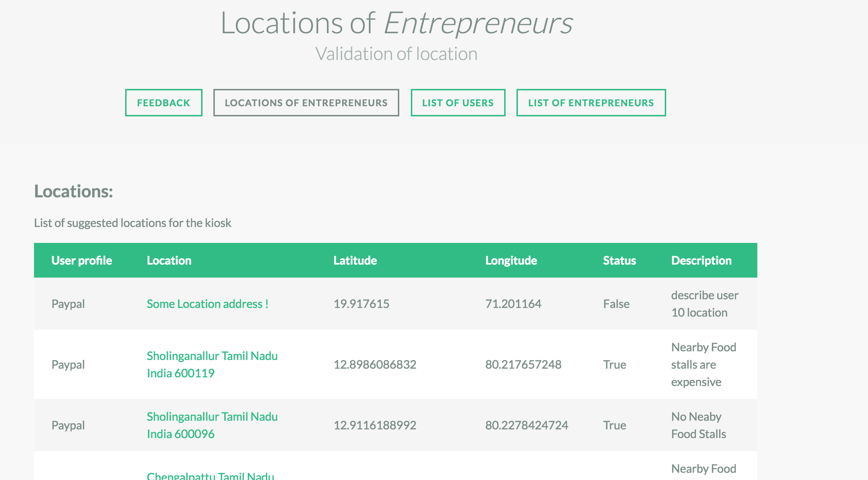Click the latitude value 19.917615

click(x=361, y=304)
